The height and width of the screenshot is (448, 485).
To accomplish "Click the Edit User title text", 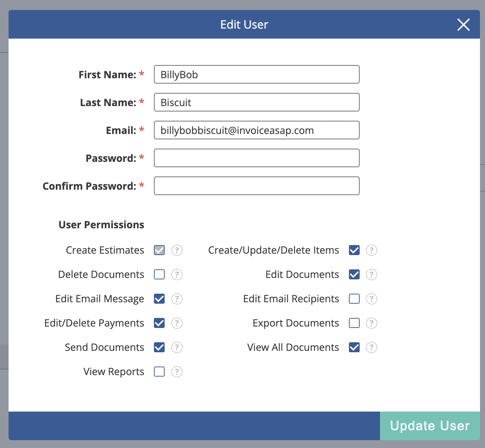I will tap(244, 25).
